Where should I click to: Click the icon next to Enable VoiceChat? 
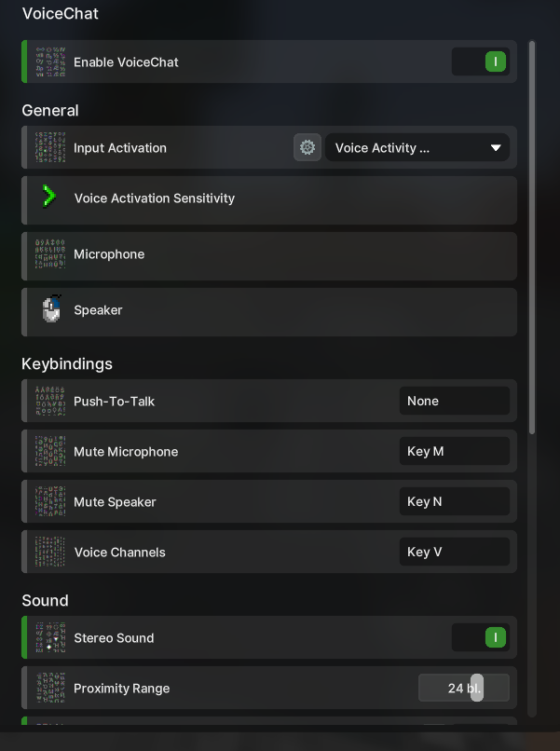[50, 61]
